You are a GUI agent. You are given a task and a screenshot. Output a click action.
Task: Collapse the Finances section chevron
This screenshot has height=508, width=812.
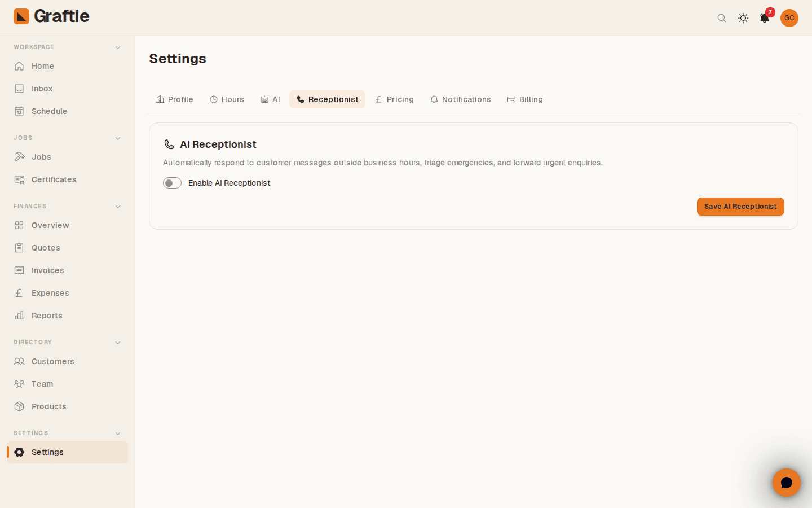pos(118,207)
